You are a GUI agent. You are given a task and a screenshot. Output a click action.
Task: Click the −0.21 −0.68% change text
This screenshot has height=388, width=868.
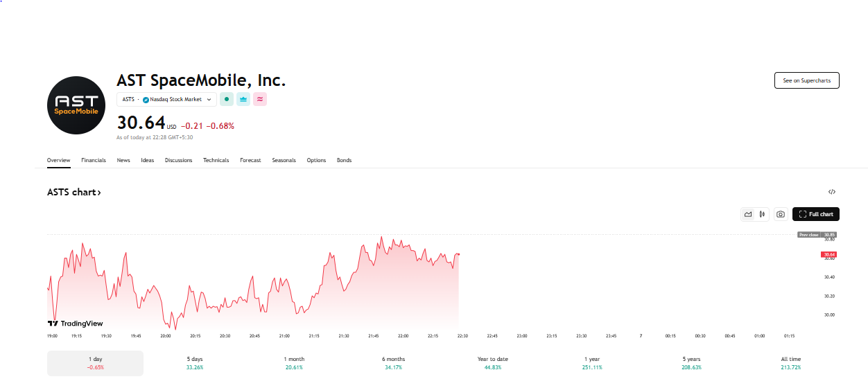click(207, 126)
